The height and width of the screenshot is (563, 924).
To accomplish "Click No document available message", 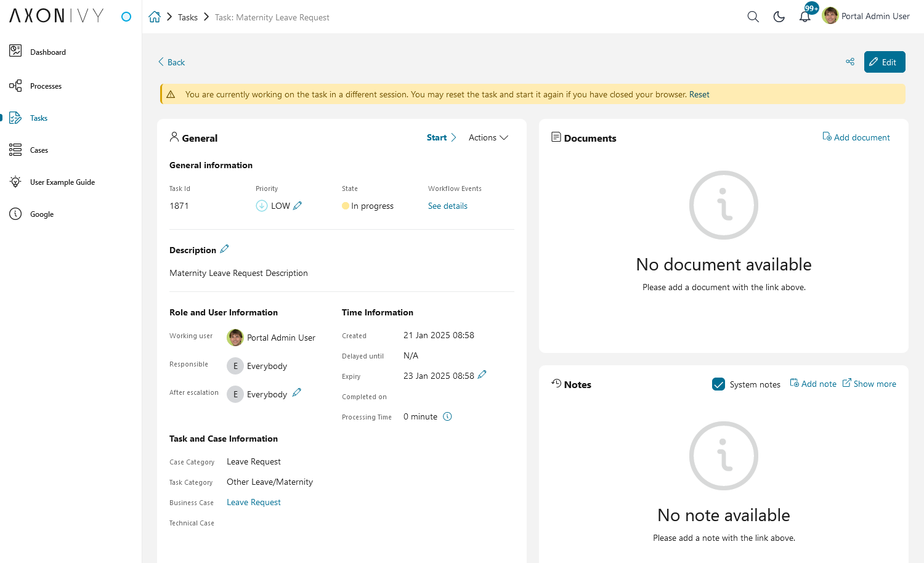I will pyautogui.click(x=724, y=264).
